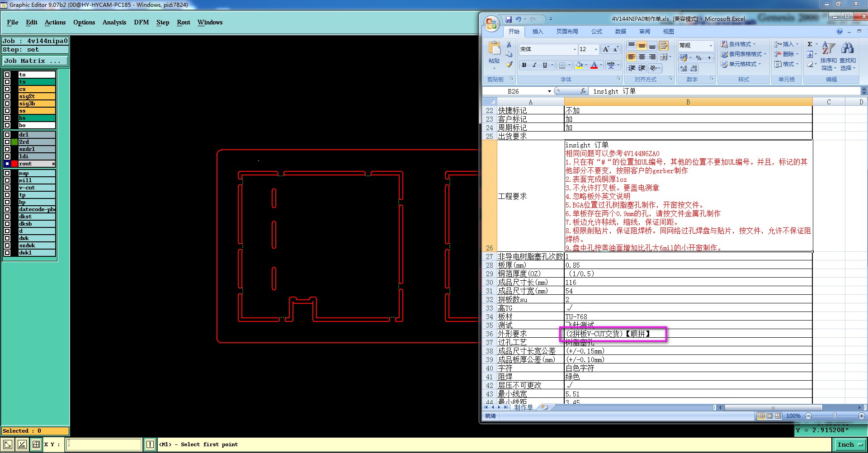The image size is (868, 453).
Task: Select cell containing (2拼板V-CUT交货)【顺拼】
Action: 688,334
